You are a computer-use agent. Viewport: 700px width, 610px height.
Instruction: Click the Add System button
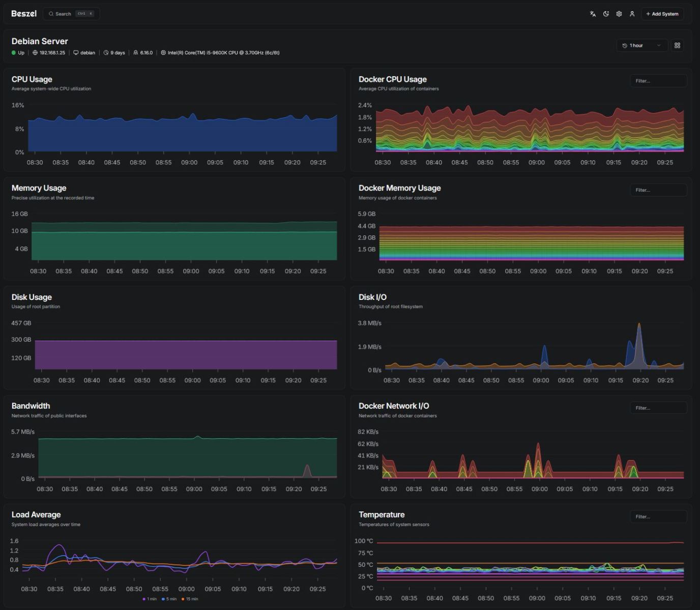coord(662,14)
